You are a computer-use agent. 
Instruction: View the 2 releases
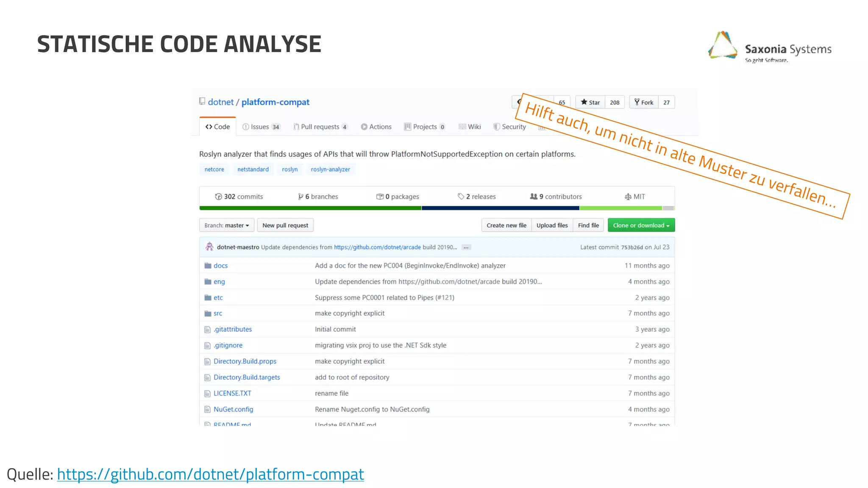point(477,197)
